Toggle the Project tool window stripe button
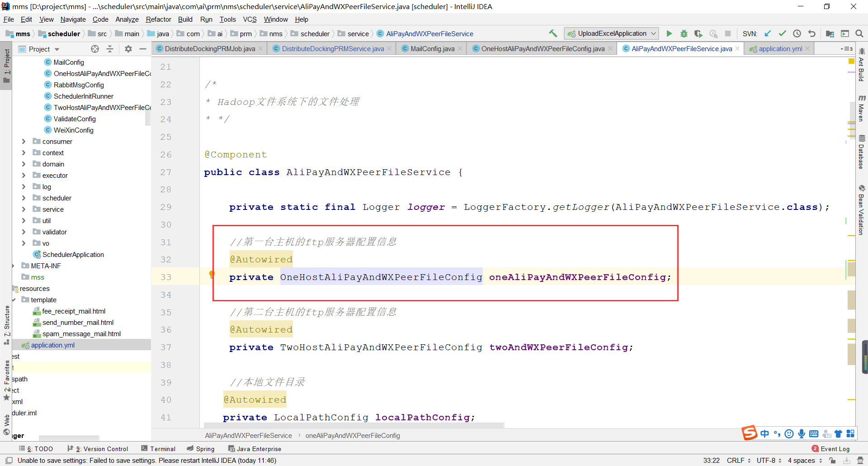This screenshot has height=466, width=868. (x=6, y=66)
